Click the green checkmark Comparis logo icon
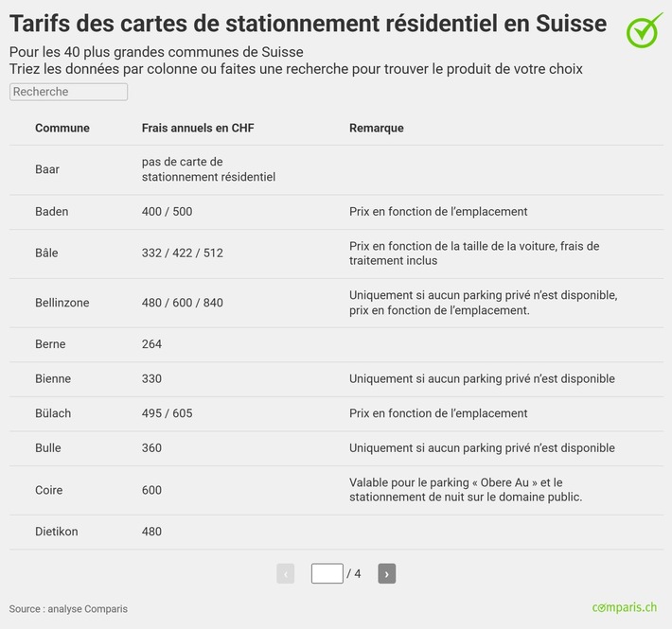The width and height of the screenshot is (672, 629). (644, 29)
